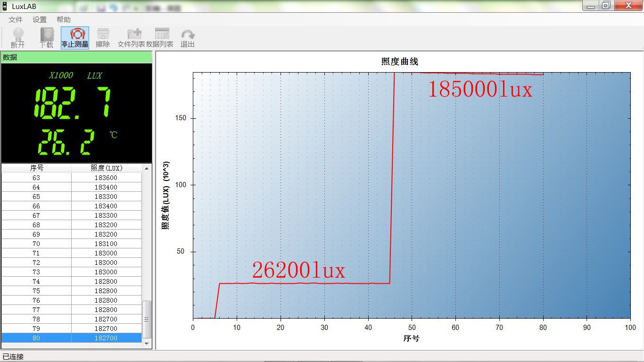644x362 pixels.
Task: Select table row with index 66
Action: tap(72, 206)
